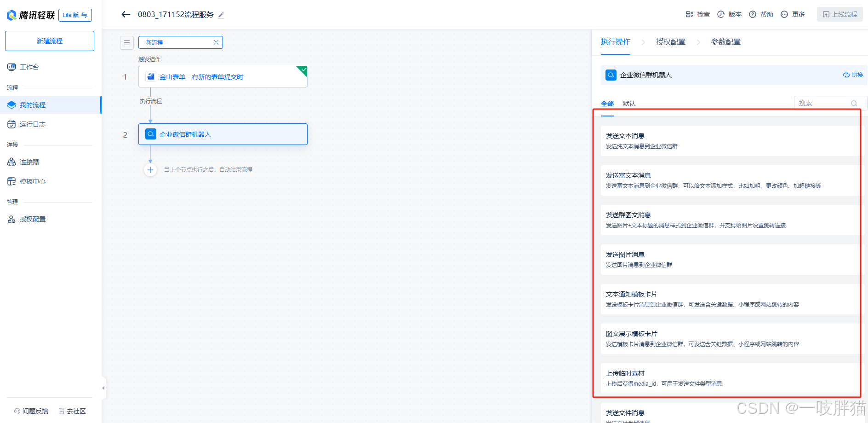Open 帮助 menu
This screenshot has width=868, height=423.
click(761, 14)
